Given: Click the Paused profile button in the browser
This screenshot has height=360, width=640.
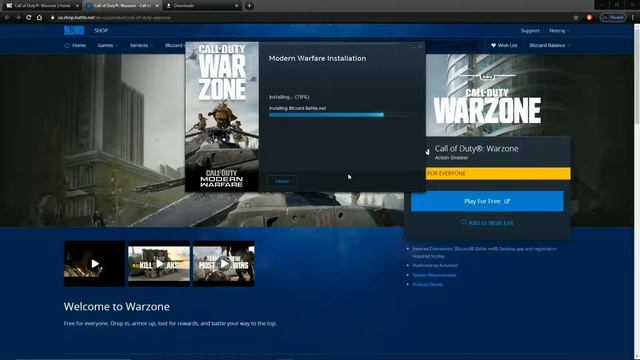Looking at the screenshot, I should [x=613, y=18].
